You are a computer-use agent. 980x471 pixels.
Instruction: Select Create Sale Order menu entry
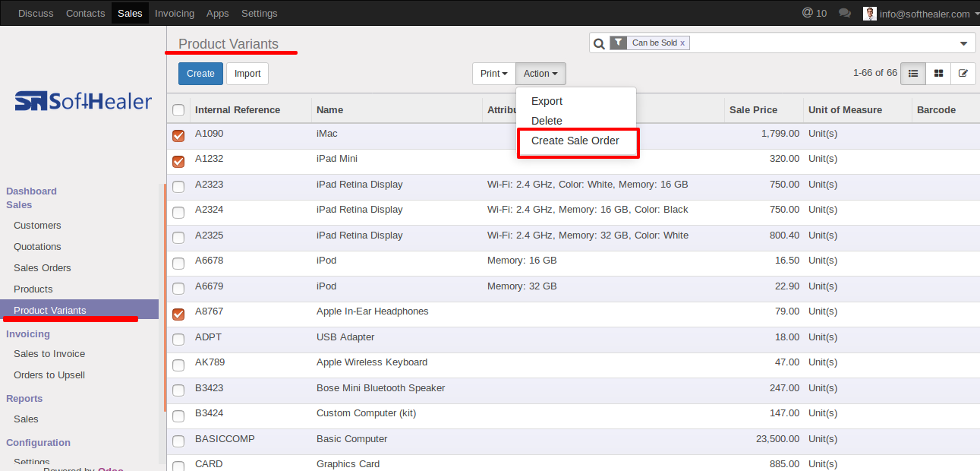point(575,141)
